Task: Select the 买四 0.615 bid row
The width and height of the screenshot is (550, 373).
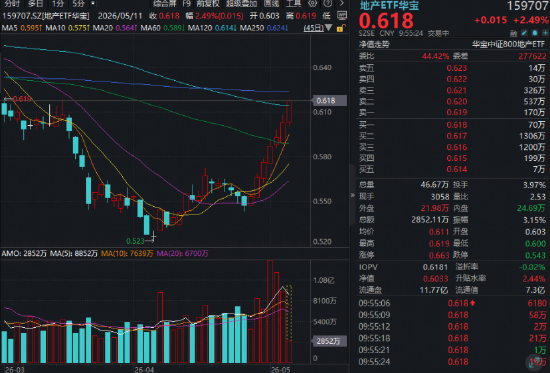Action: [452, 159]
